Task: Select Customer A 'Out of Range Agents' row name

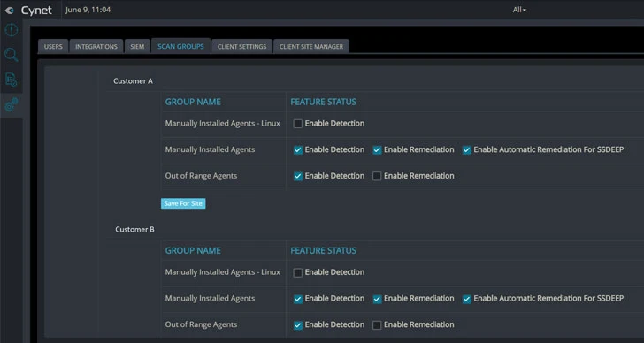Action: coord(202,176)
